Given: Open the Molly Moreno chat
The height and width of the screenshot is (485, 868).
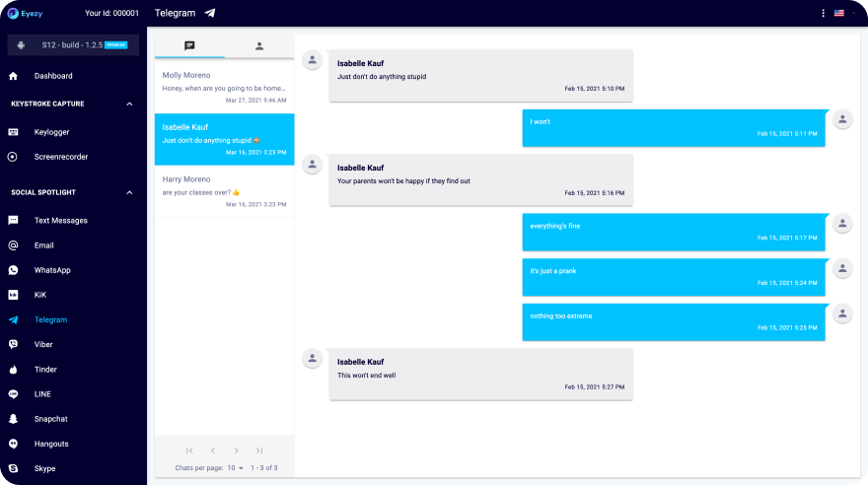Looking at the screenshot, I should 224,88.
